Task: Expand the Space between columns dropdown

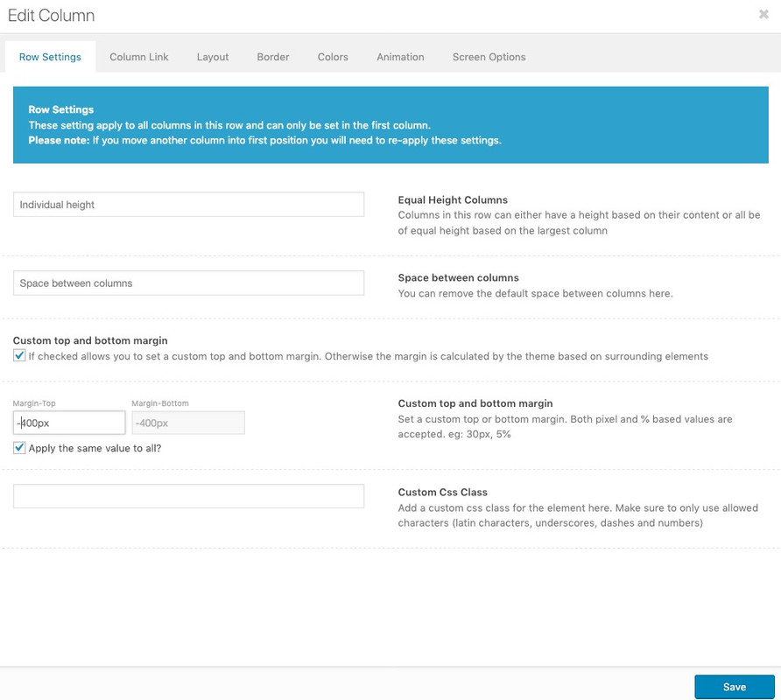Action: [189, 283]
